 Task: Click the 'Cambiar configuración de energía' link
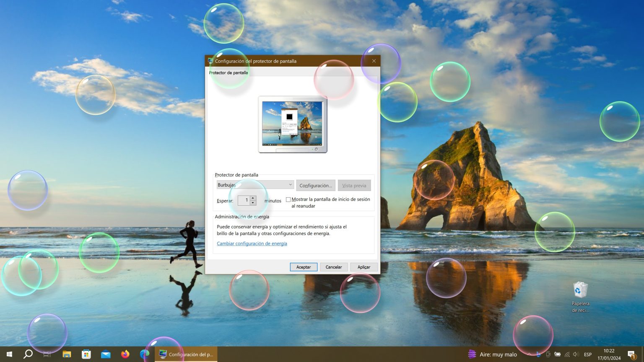point(252,243)
